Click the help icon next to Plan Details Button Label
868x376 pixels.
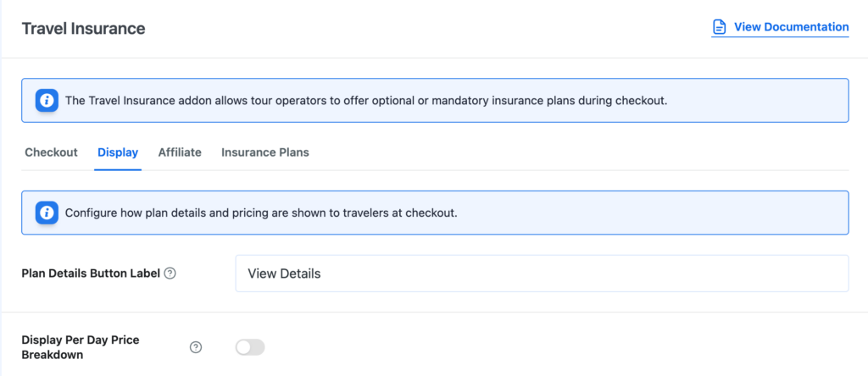click(170, 274)
